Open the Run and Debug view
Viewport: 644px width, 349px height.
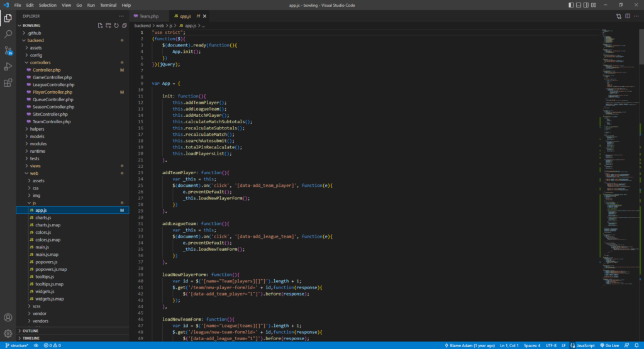[x=8, y=67]
